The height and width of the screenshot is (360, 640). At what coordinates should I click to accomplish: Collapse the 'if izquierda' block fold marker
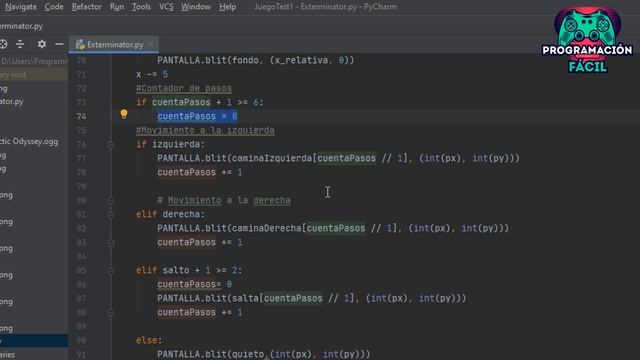(x=111, y=144)
